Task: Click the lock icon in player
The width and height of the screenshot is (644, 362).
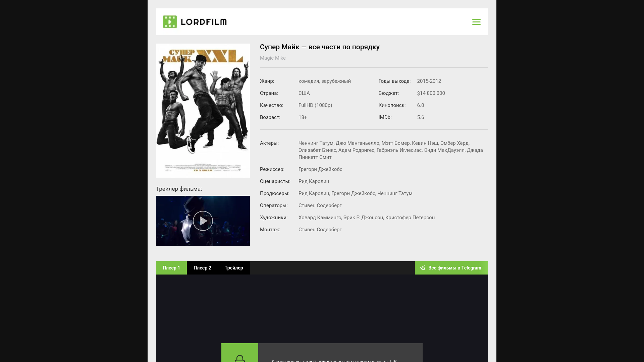Action: 240,359
